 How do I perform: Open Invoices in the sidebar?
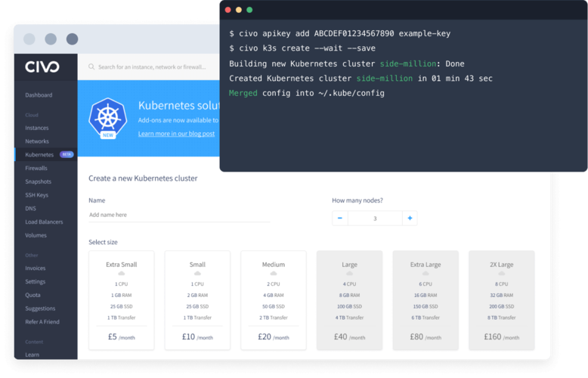pyautogui.click(x=36, y=268)
